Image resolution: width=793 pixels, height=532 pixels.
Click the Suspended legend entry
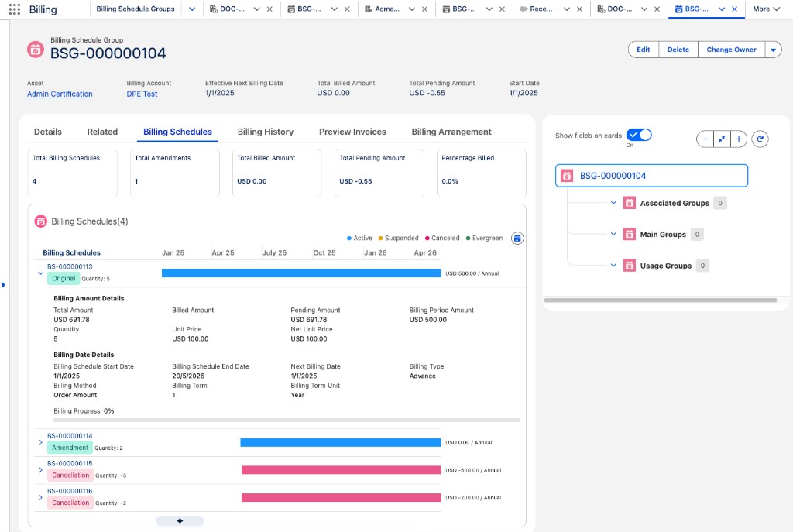pyautogui.click(x=399, y=239)
